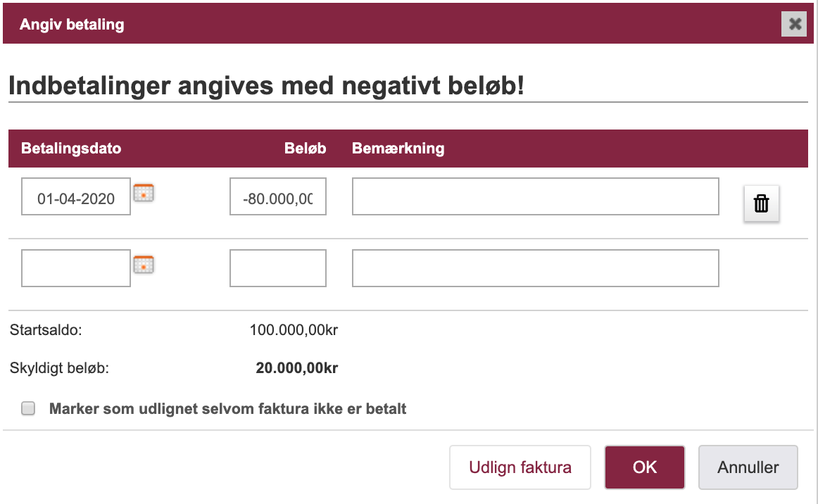
Task: Cancel the dialog with Annuller
Action: 748,467
